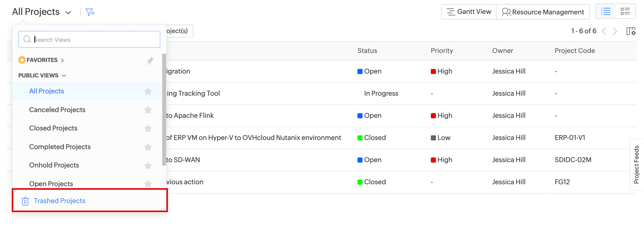The width and height of the screenshot is (644, 250).
Task: Open the column customization settings icon
Action: (x=631, y=31)
